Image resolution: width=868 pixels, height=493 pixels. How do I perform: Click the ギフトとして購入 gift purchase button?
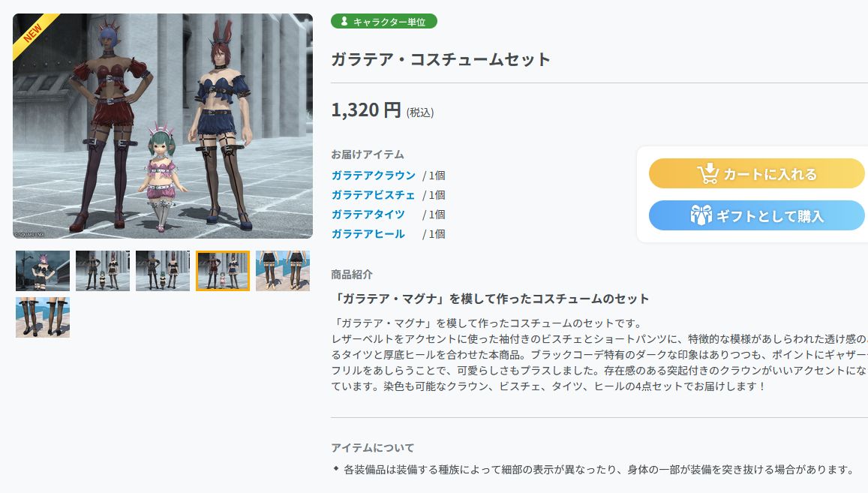756,215
